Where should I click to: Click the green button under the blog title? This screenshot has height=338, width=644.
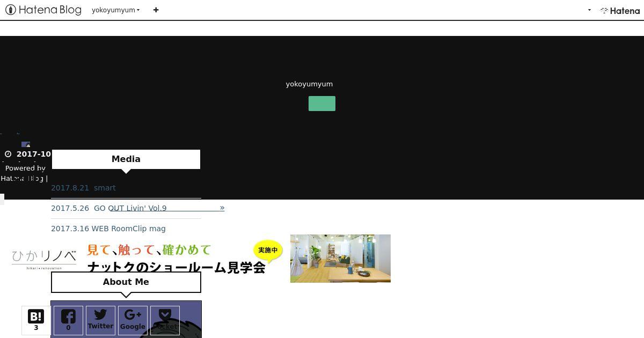(x=322, y=104)
